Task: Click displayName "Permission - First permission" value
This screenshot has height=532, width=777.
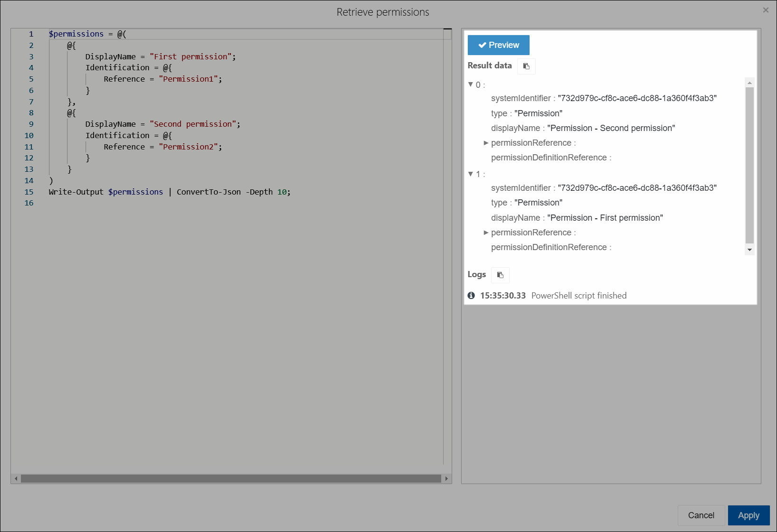Action: 605,218
